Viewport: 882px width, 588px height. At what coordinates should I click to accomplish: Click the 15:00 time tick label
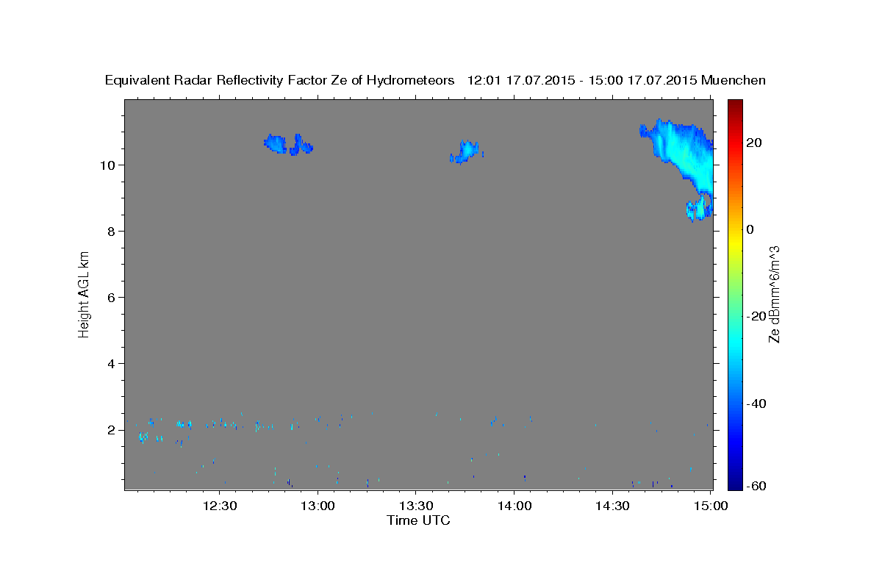point(711,506)
